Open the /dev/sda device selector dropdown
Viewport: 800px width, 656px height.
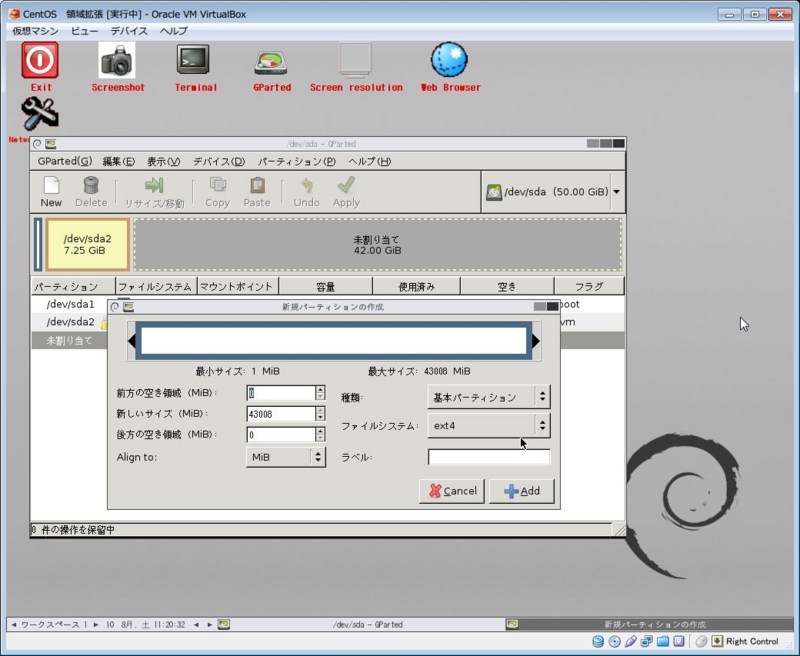pyautogui.click(x=553, y=192)
